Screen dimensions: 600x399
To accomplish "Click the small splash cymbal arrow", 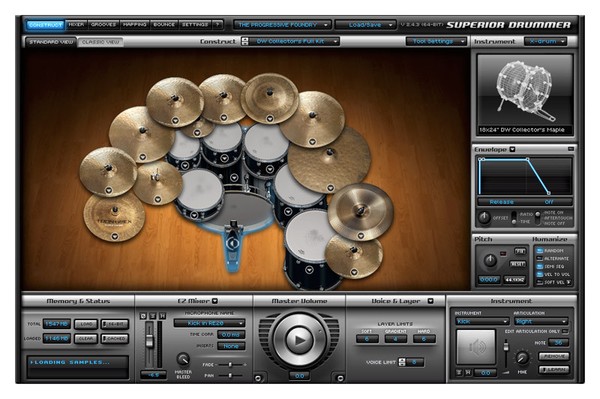I will pos(197,133).
